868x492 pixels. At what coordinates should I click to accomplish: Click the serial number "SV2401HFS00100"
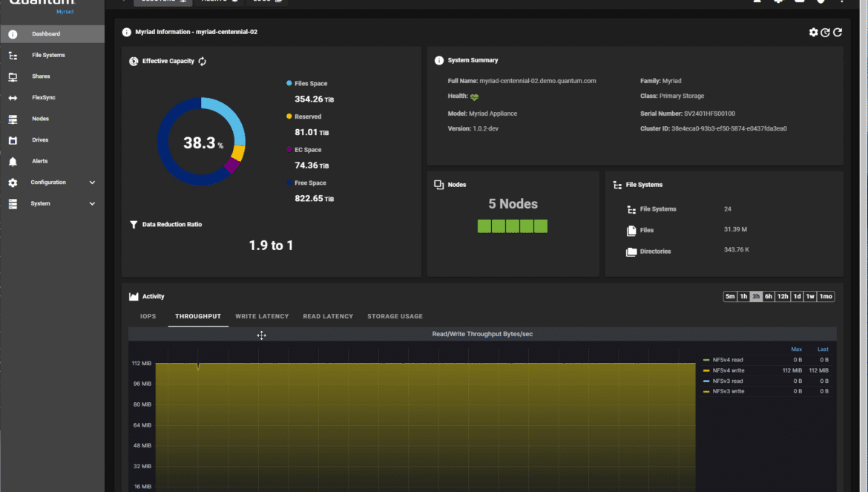[710, 114]
